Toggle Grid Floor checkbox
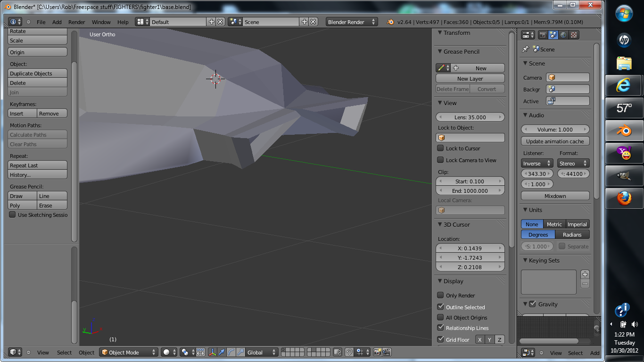 click(x=440, y=339)
